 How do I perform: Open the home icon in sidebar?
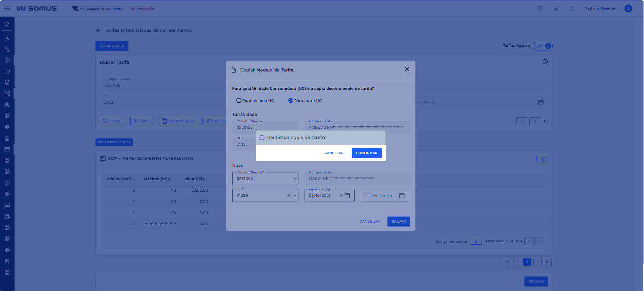click(x=7, y=24)
